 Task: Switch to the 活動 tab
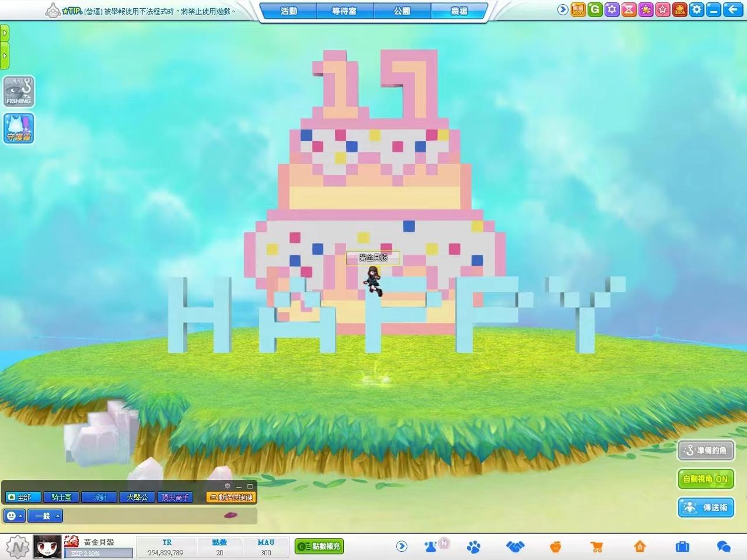click(x=288, y=11)
